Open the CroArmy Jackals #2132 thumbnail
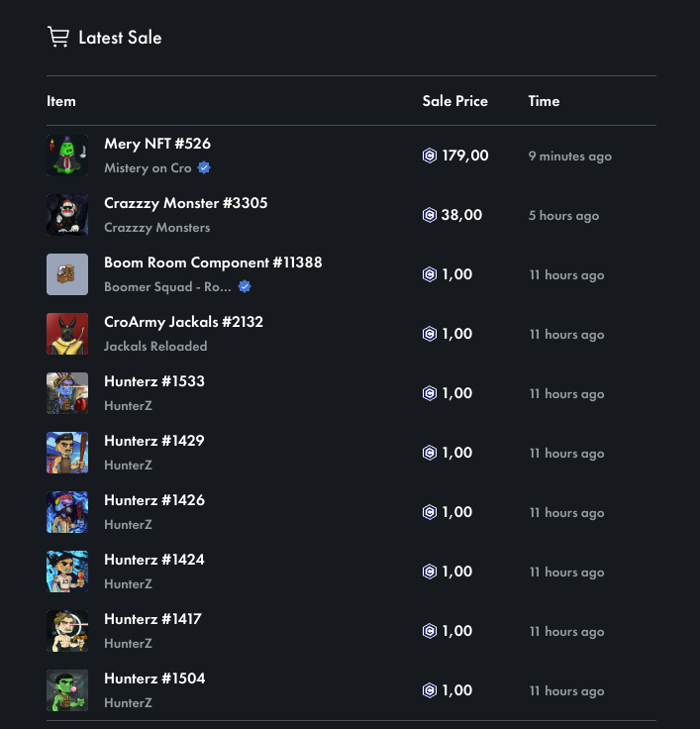700x729 pixels. tap(67, 334)
